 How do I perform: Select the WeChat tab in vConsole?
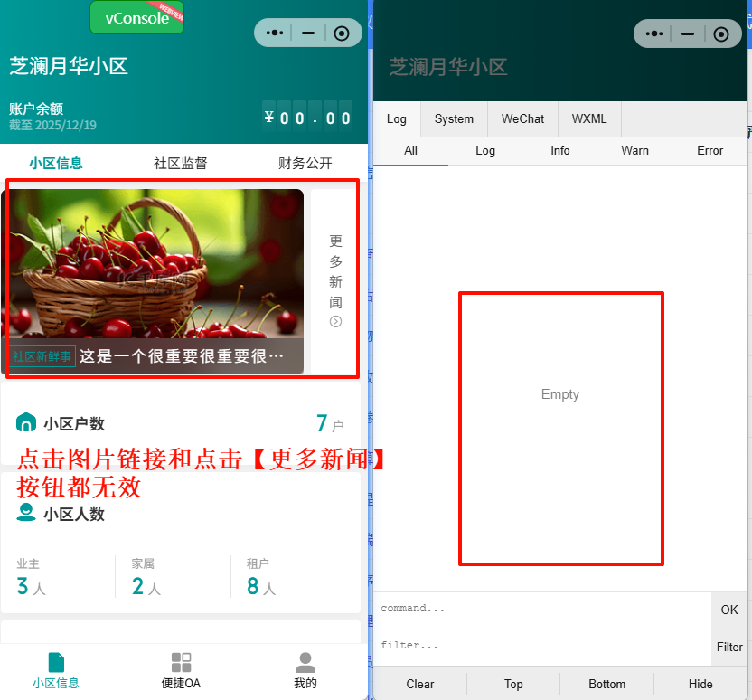click(522, 118)
